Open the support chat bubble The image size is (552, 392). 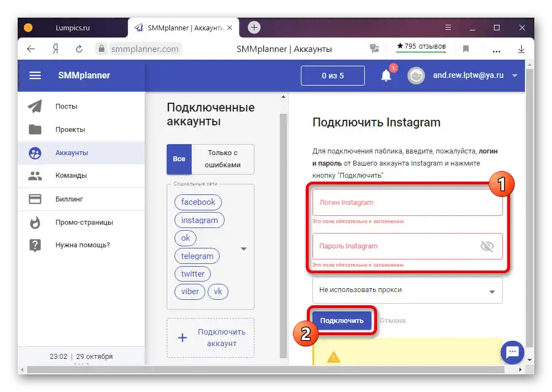pos(512,352)
